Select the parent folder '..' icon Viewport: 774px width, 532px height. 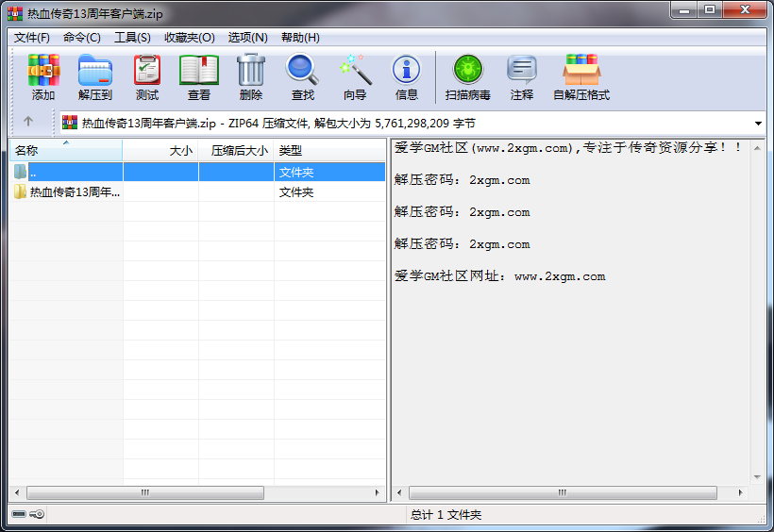click(x=20, y=172)
